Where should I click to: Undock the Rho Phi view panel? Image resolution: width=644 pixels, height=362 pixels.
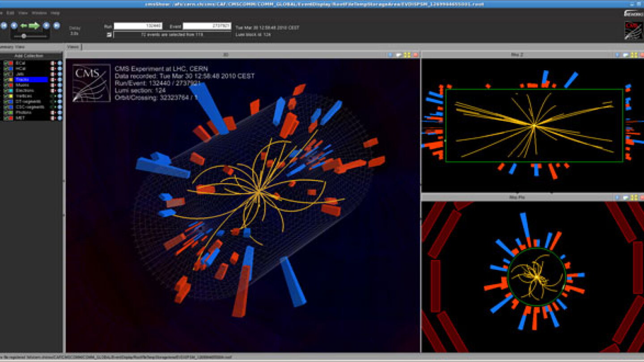click(625, 197)
